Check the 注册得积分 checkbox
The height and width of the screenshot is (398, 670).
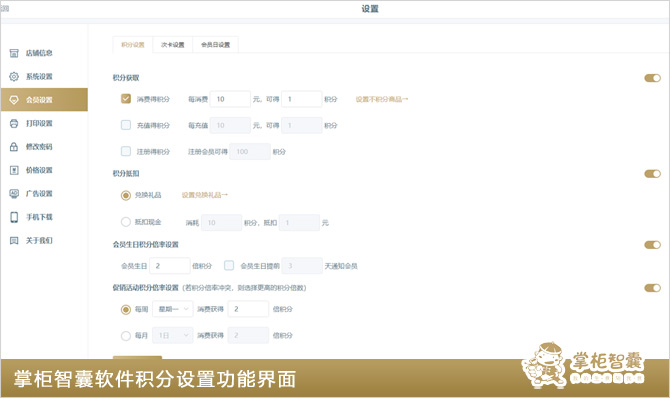tap(126, 151)
